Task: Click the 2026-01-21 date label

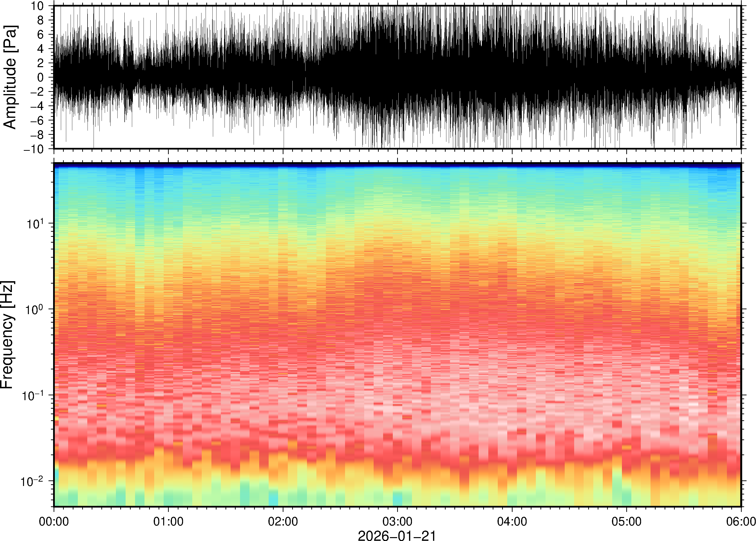Action: [397, 535]
